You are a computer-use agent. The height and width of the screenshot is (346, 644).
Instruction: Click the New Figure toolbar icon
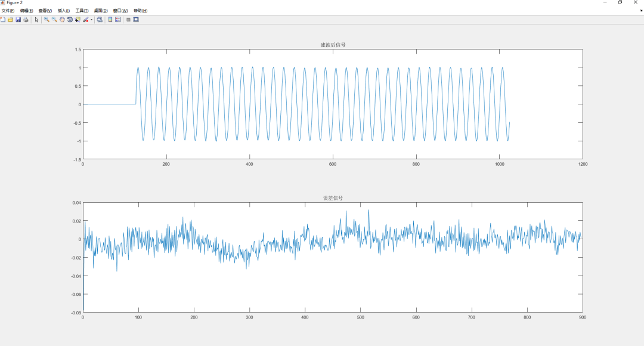3,19
